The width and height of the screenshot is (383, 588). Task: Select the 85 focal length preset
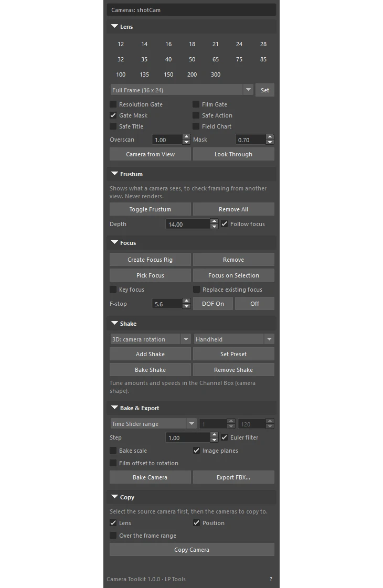pyautogui.click(x=263, y=59)
